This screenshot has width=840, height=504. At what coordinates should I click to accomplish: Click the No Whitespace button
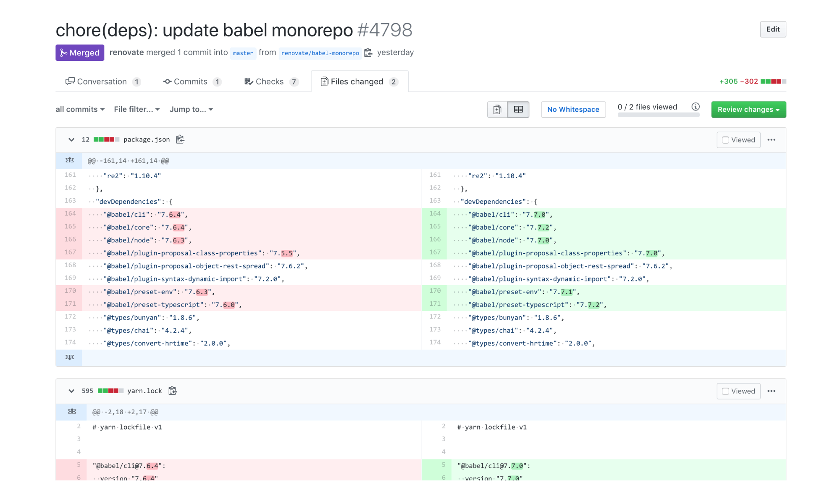tap(573, 110)
